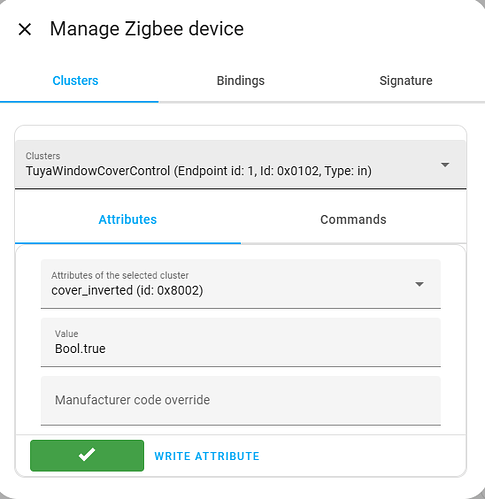Open the cover_inverted attribute dropdown
The height and width of the screenshot is (499, 485).
[241, 284]
